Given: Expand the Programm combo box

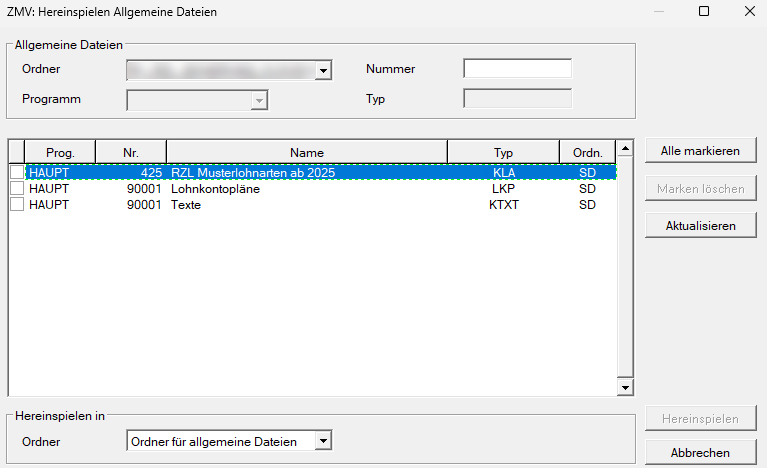Looking at the screenshot, I should 260,100.
